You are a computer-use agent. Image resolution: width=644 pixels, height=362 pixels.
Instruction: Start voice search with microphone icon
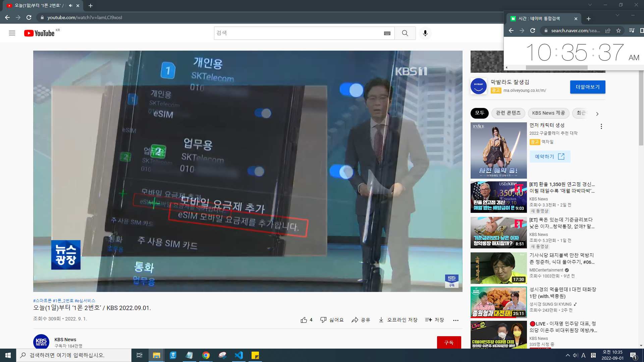425,33
